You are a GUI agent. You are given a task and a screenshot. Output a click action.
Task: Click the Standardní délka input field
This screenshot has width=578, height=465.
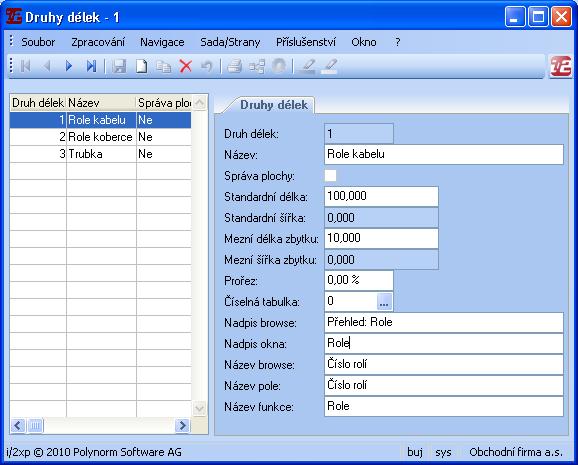click(381, 196)
